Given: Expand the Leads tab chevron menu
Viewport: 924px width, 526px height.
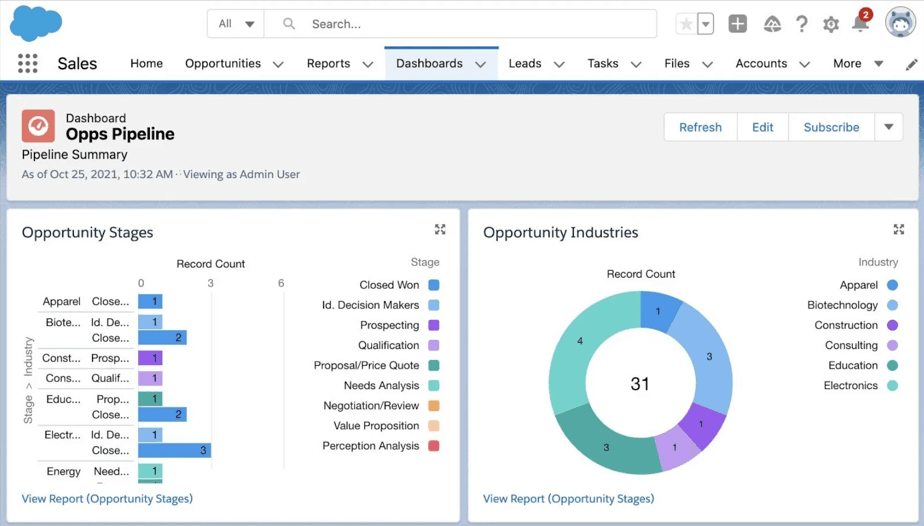Looking at the screenshot, I should pyautogui.click(x=559, y=64).
